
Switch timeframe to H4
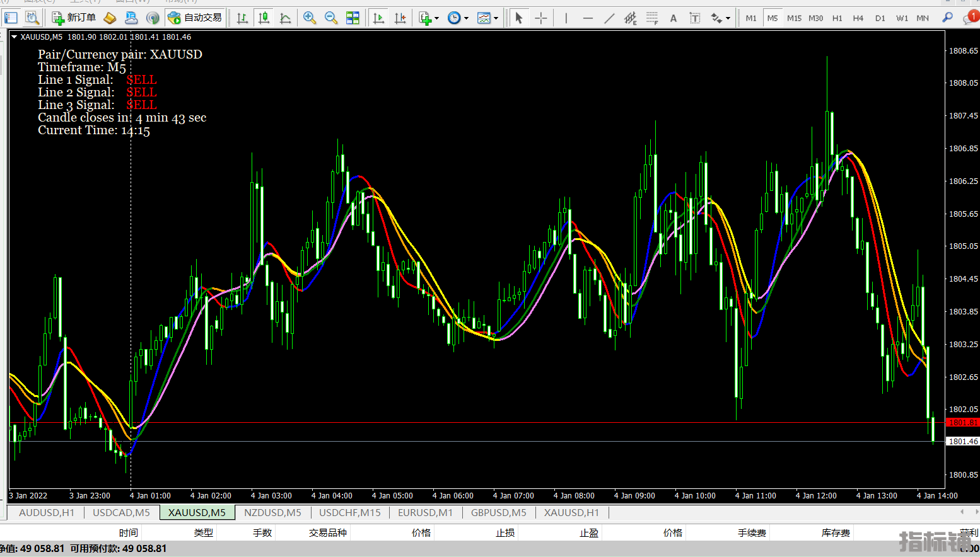(x=858, y=18)
